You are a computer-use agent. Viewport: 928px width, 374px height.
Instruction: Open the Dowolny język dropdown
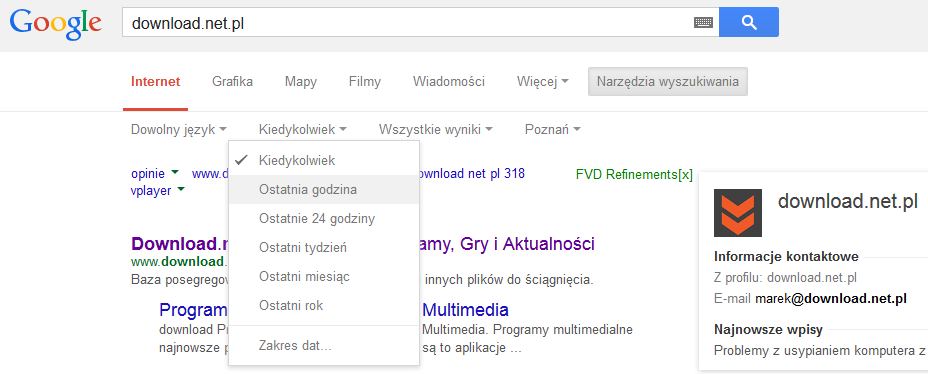179,129
